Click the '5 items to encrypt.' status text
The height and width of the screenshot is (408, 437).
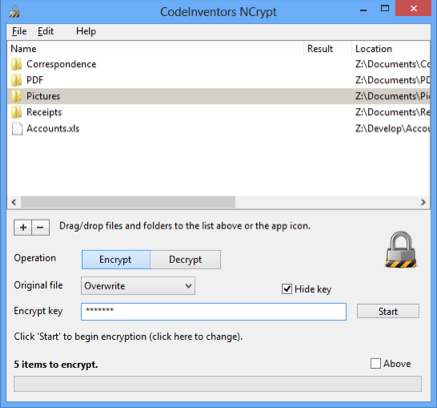point(56,364)
